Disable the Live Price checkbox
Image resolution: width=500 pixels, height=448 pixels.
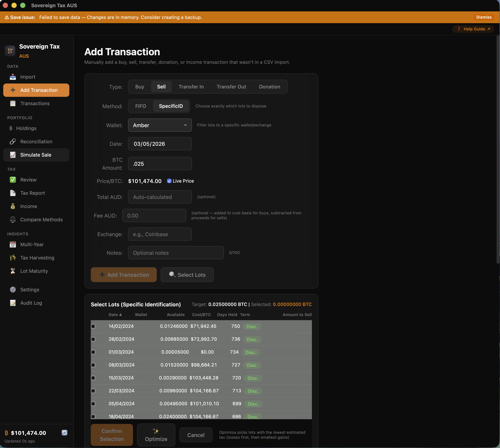(169, 181)
